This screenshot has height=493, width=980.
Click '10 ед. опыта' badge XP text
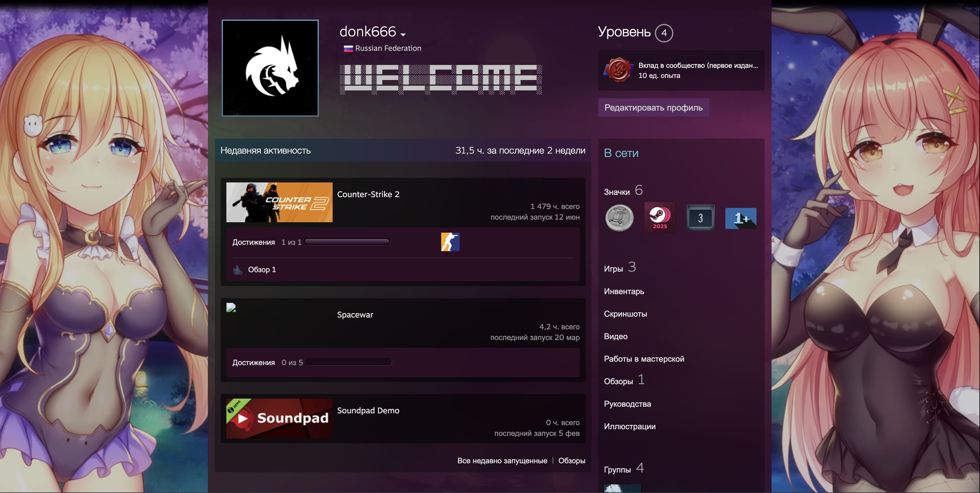point(659,76)
